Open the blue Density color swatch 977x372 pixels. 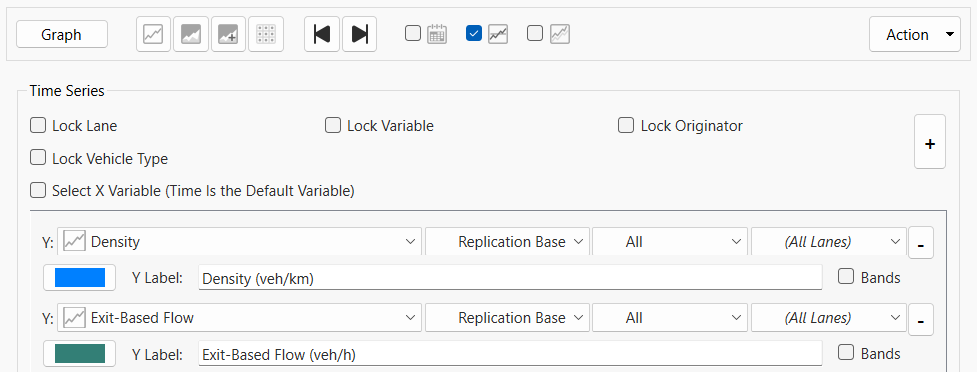point(80,277)
